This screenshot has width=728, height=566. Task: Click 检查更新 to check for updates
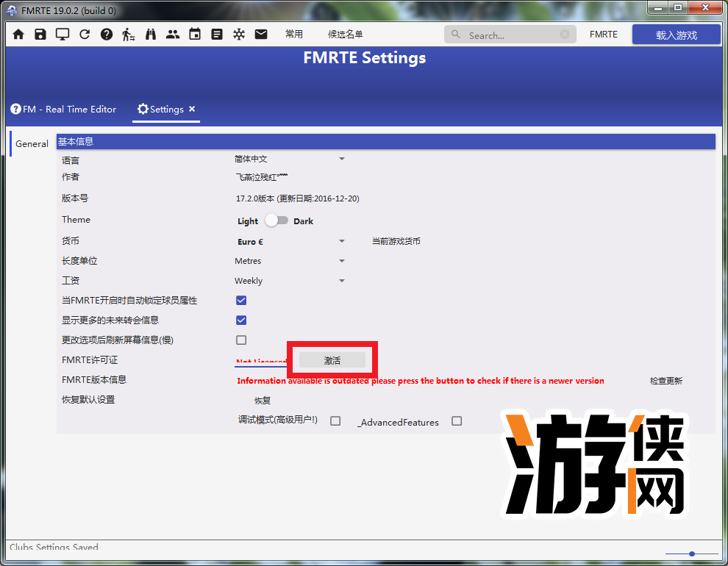coord(665,381)
